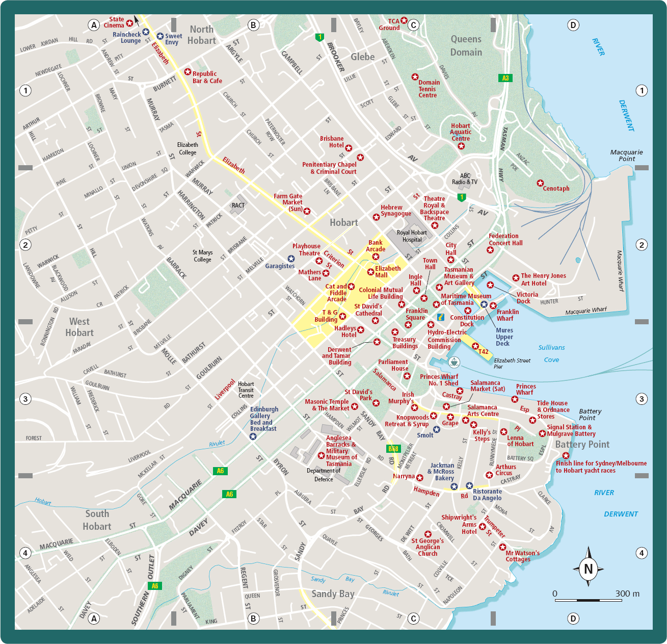Click the Edinburgh Gallery Bed and Breakfast star
This screenshot has width=667, height=644.
click(253, 437)
